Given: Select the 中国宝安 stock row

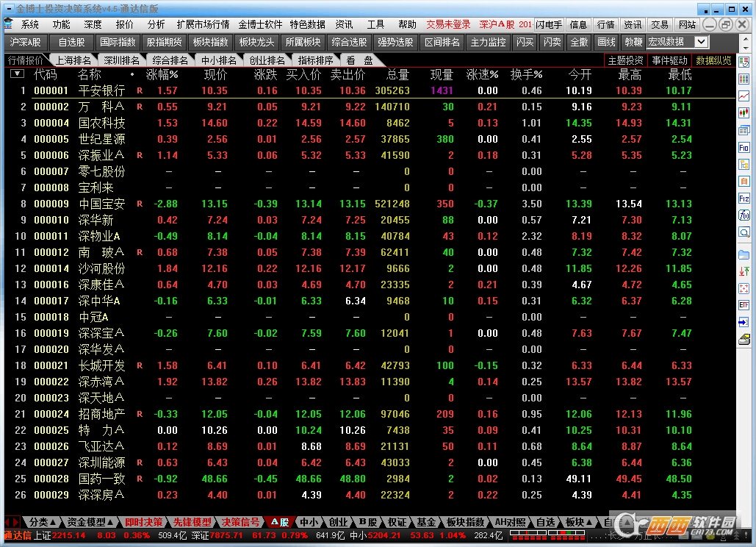Looking at the screenshot, I should click(369, 204).
